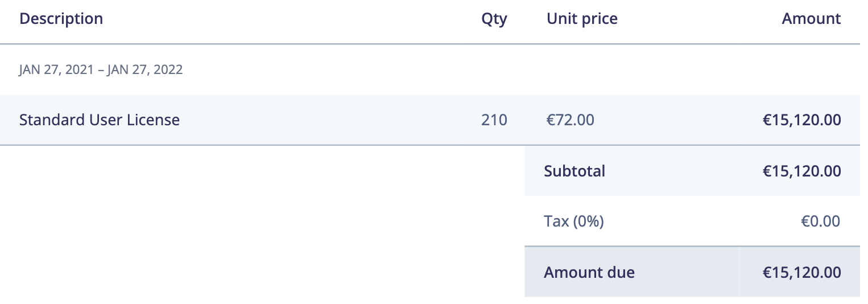Click the Tax (0%) label
The height and width of the screenshot is (304, 868).
[574, 221]
